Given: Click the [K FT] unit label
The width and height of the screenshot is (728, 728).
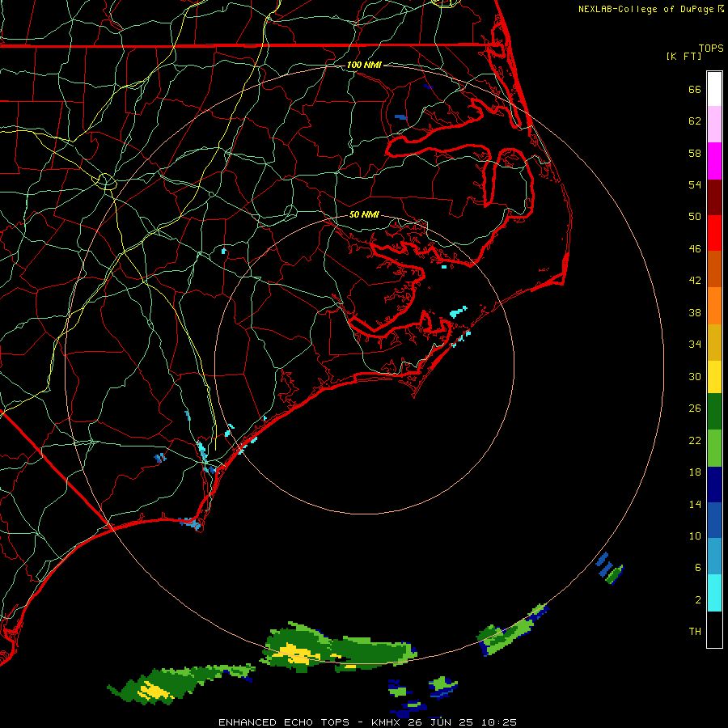Looking at the screenshot, I should (684, 56).
